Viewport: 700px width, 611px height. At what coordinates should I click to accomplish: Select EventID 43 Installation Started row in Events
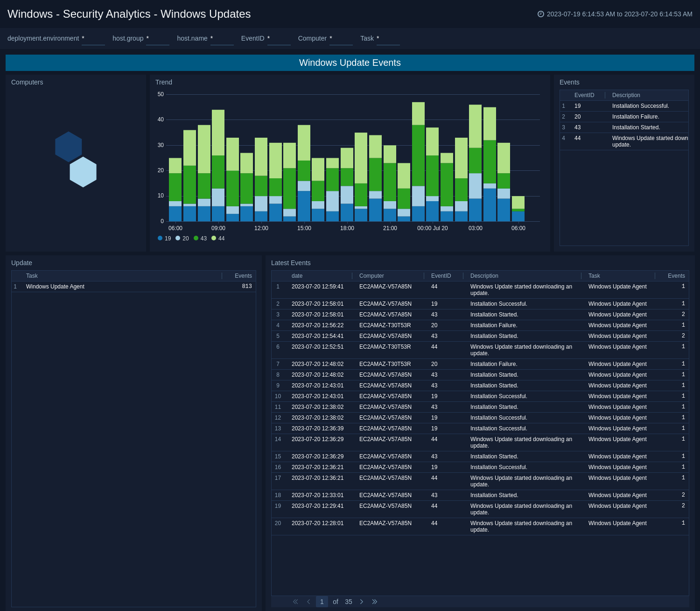point(624,127)
